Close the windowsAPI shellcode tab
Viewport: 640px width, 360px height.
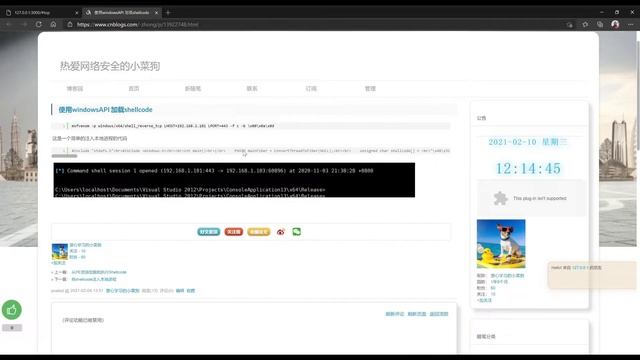[156, 13]
